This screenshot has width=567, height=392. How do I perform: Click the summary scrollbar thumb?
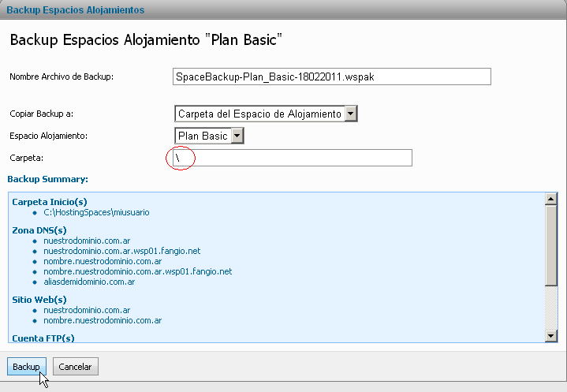[x=551, y=245]
